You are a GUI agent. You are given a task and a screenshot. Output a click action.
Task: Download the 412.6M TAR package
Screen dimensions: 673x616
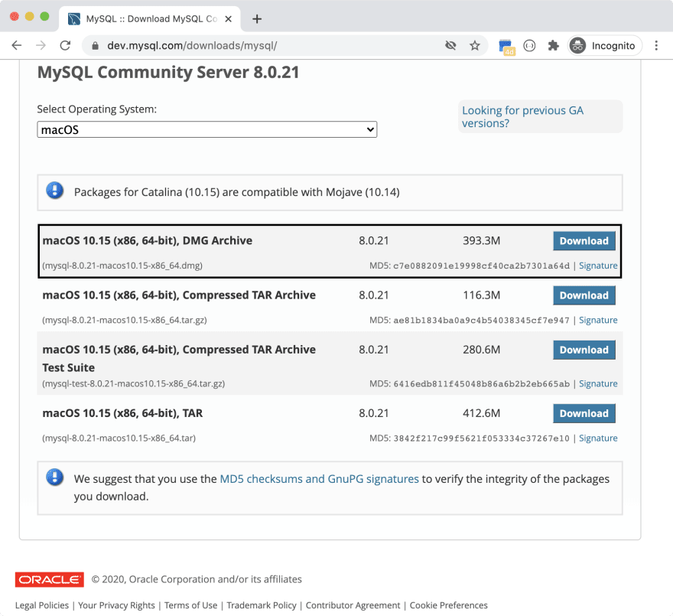[x=584, y=413]
